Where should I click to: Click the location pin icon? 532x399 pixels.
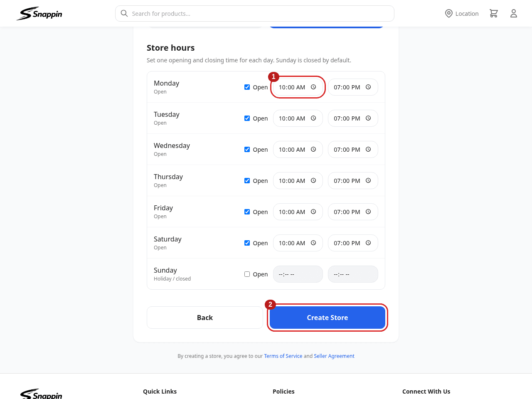click(x=449, y=13)
